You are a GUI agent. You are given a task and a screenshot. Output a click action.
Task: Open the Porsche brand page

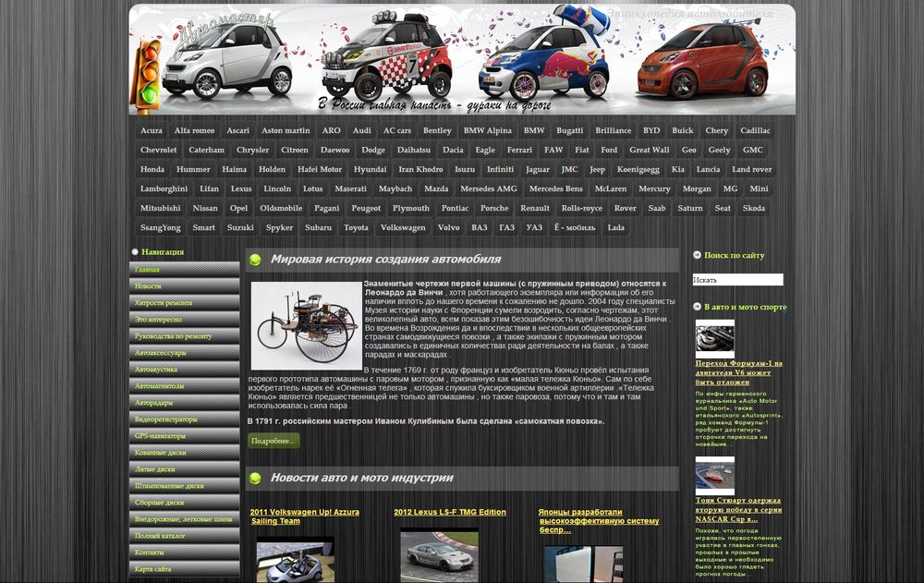pos(494,209)
